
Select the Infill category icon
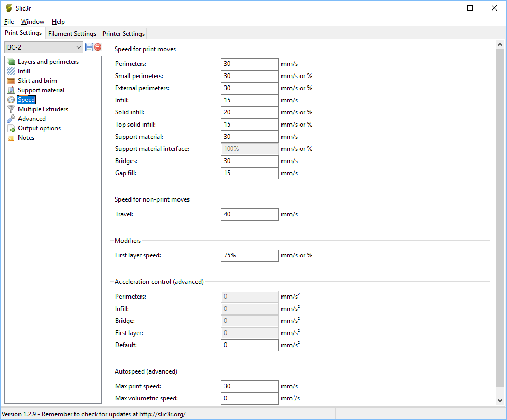point(11,71)
